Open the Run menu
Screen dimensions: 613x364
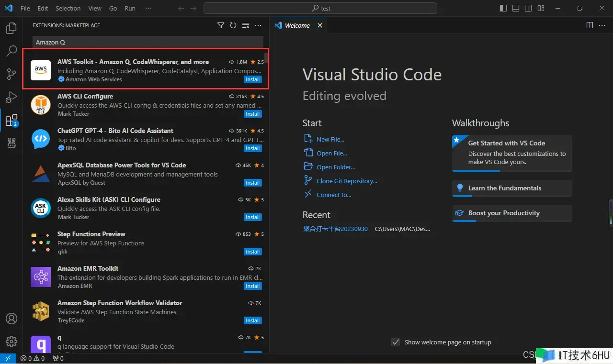coord(130,8)
